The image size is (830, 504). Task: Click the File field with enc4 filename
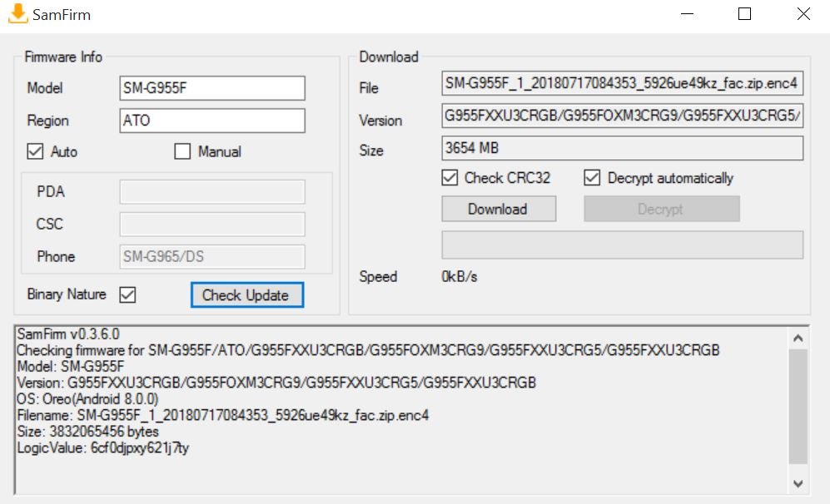[x=622, y=83]
